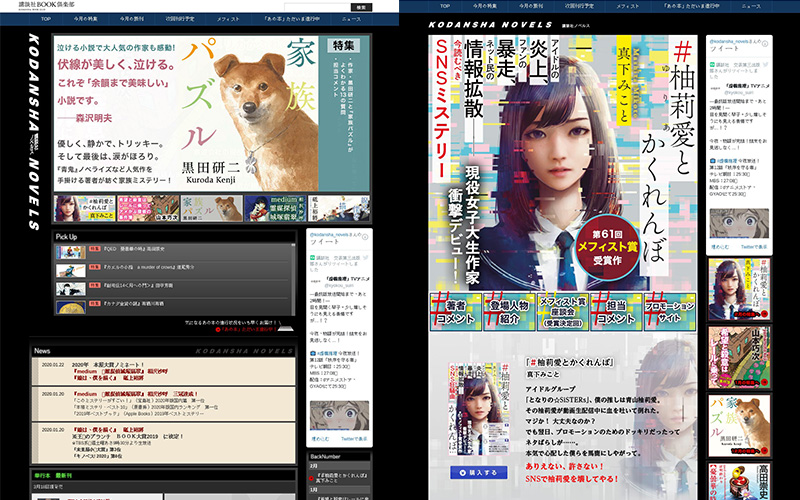This screenshot has width=800, height=500.
Task: Open メフィスト in right page navigation
Action: tap(627, 6)
